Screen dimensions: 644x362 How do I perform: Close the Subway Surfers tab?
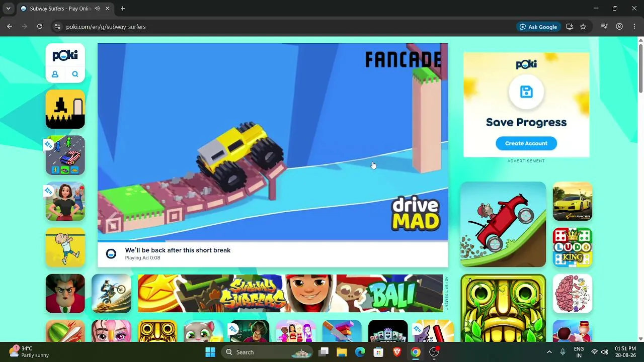pos(107,9)
